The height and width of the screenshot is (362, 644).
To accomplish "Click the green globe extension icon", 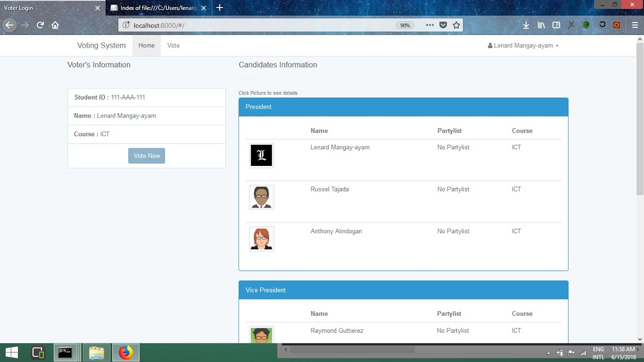I will pos(586,25).
